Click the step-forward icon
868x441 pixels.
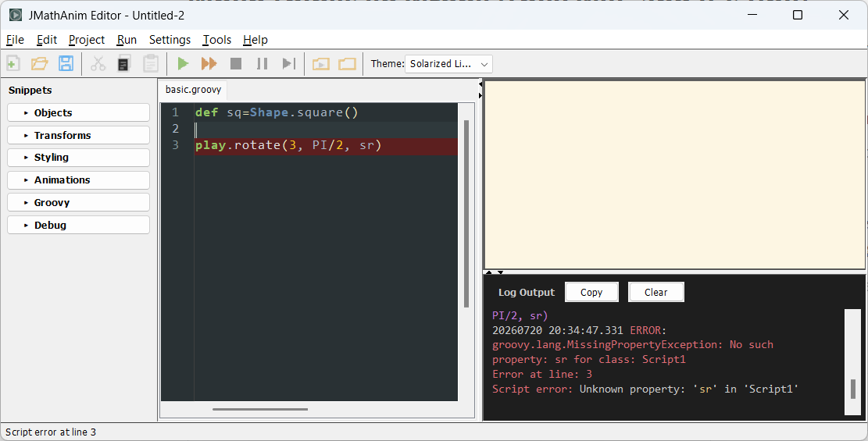[x=289, y=64]
